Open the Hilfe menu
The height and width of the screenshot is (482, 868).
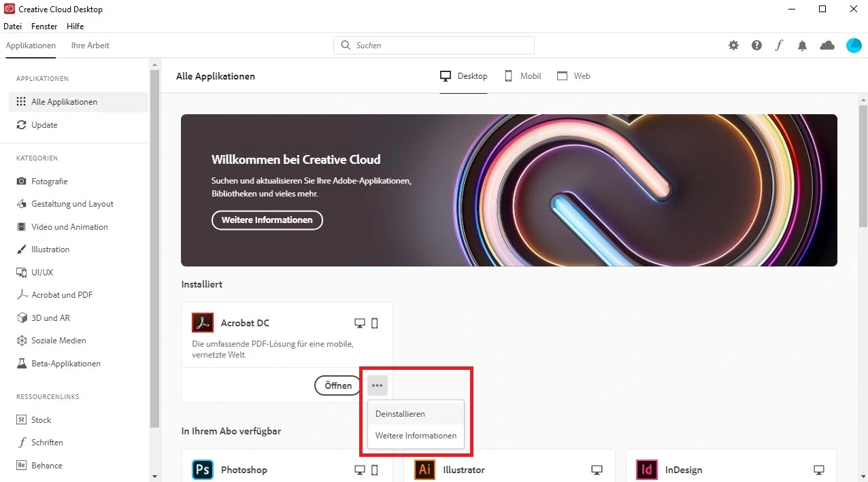[x=76, y=27]
